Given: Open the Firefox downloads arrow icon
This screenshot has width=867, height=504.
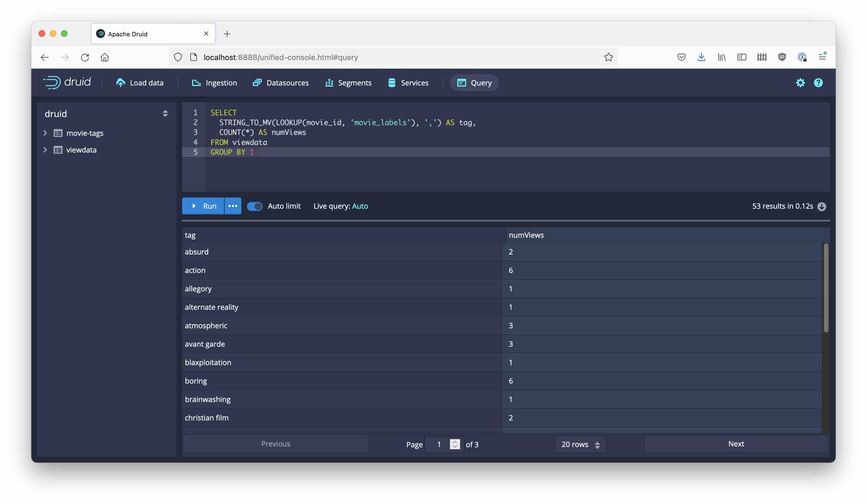Looking at the screenshot, I should [701, 57].
